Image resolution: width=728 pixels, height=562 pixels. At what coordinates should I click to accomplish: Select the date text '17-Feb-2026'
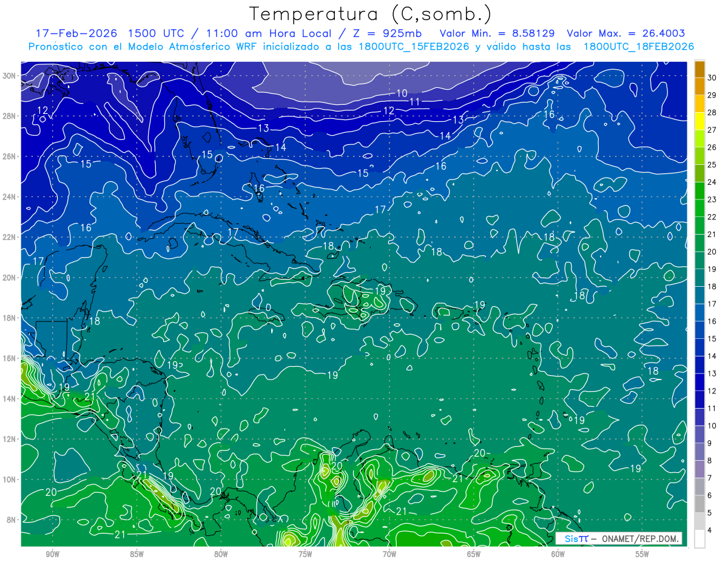76,33
